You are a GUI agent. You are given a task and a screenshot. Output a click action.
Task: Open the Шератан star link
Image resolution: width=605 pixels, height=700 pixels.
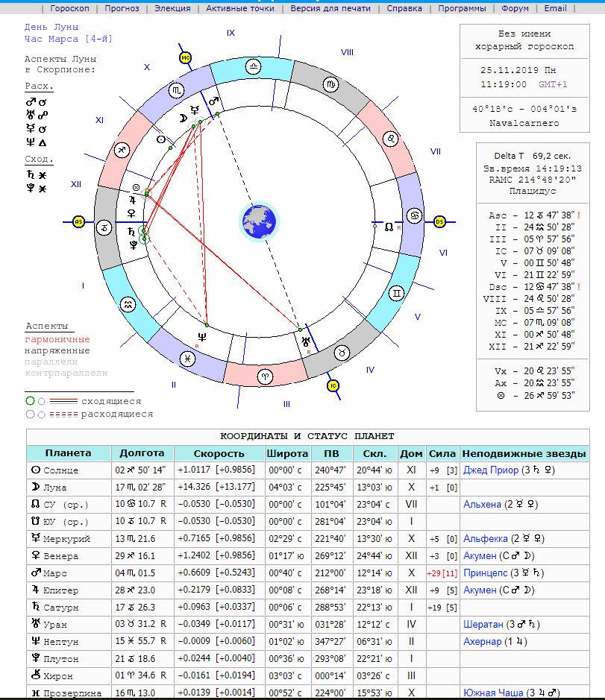point(483,624)
